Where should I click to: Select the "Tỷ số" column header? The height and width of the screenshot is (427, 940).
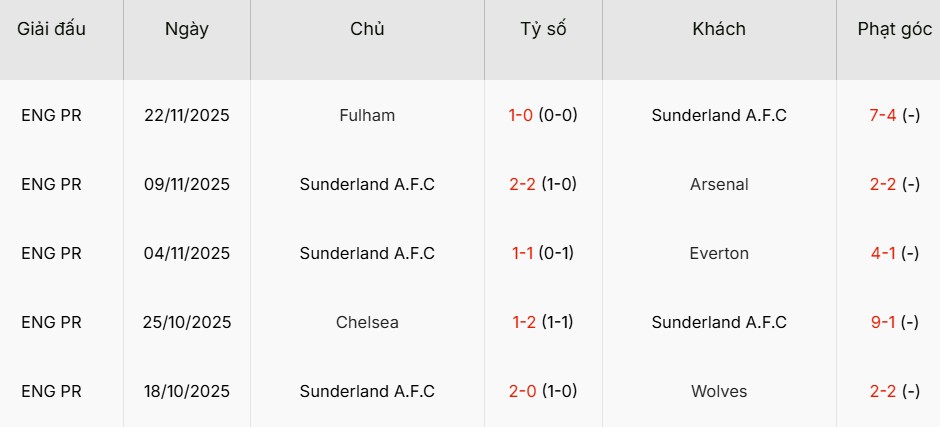point(543,29)
